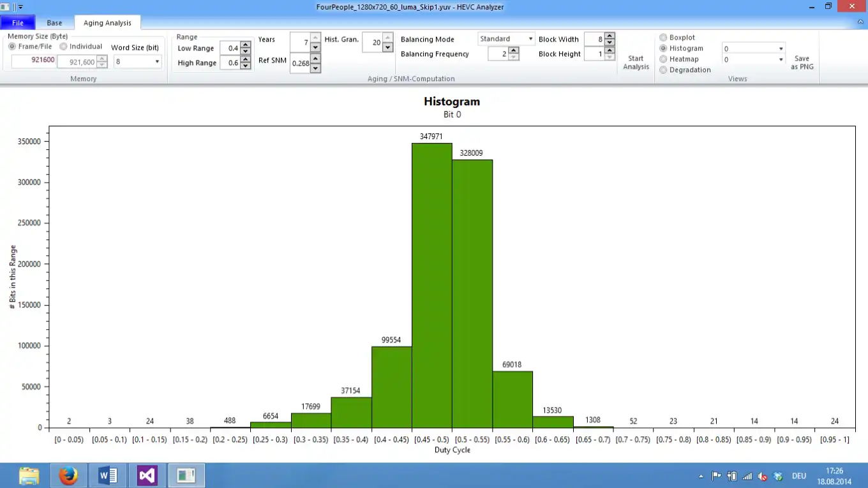Click the histogram bar labeled 99554
868x488 pixels.
click(392, 387)
